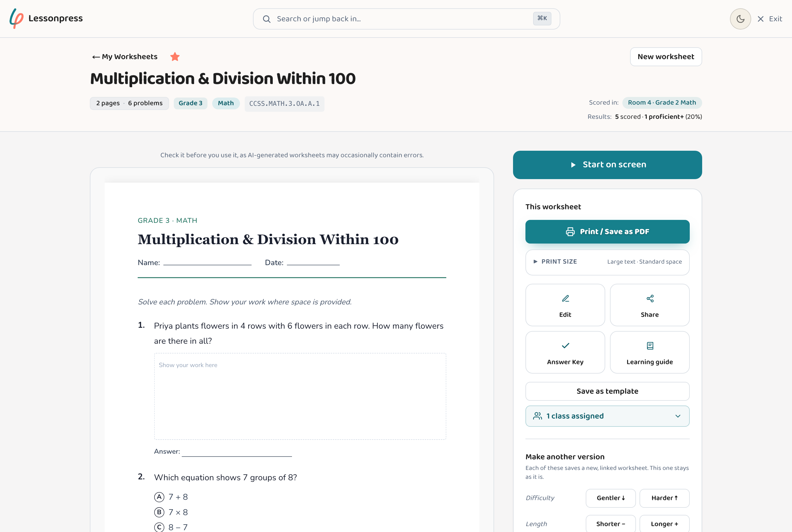
Task: Click the Lessonpress logo icon
Action: coord(16,18)
